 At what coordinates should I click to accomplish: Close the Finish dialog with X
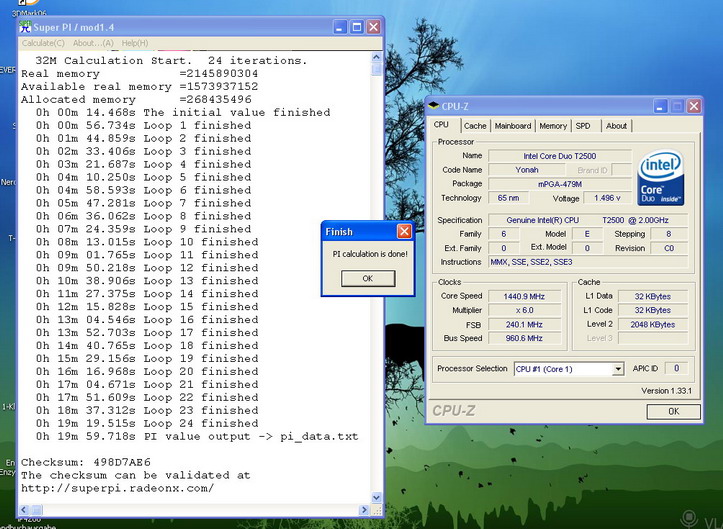(404, 231)
